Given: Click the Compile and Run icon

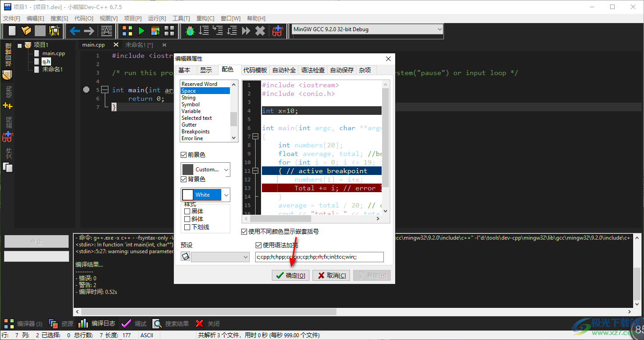Looking at the screenshot, I should click(155, 31).
